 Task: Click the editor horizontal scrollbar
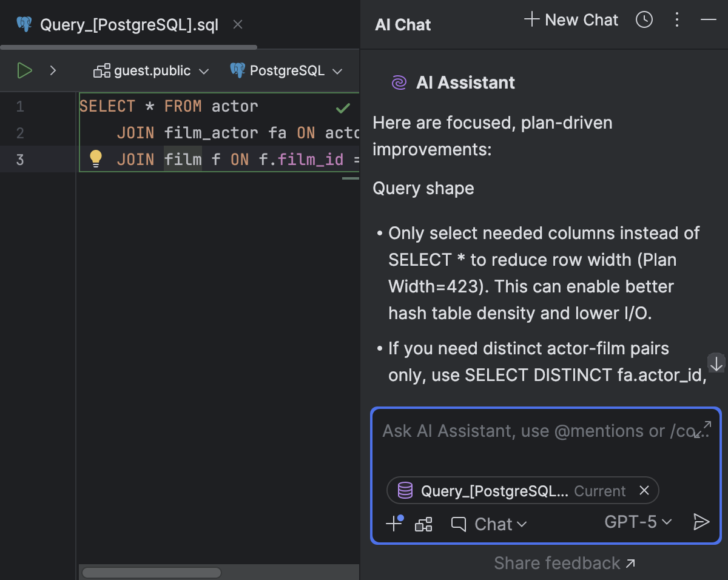[152, 573]
